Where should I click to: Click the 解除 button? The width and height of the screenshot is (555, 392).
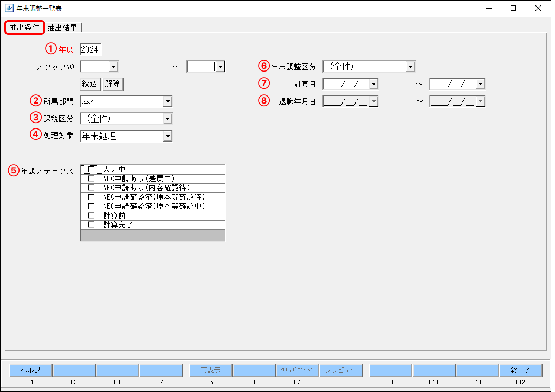tap(113, 84)
